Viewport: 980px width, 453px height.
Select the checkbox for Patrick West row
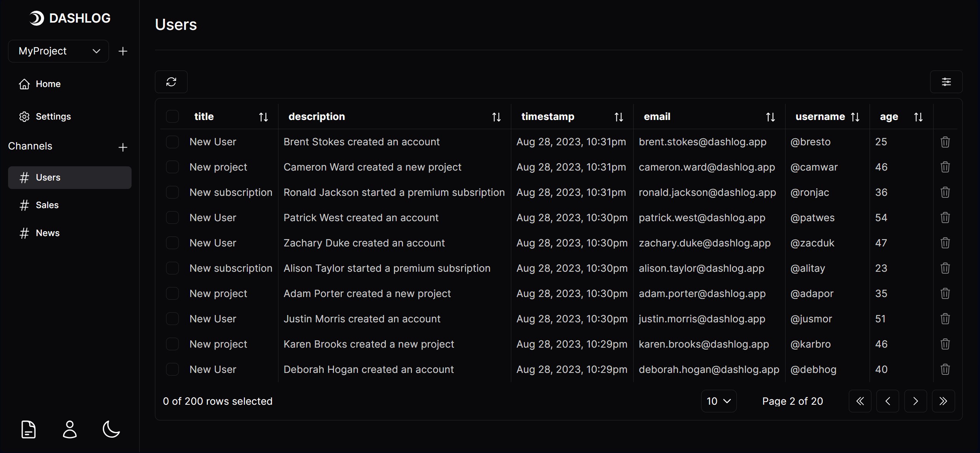pos(173,217)
